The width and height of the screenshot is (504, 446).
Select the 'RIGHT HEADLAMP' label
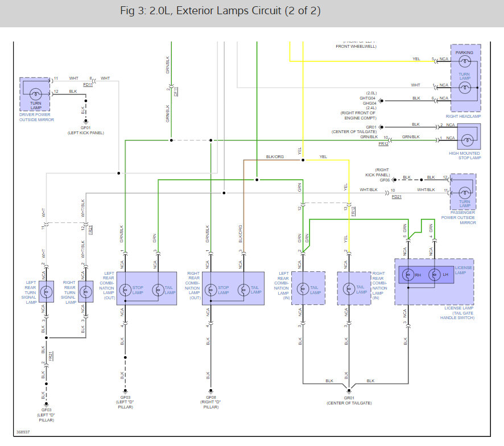point(463,117)
